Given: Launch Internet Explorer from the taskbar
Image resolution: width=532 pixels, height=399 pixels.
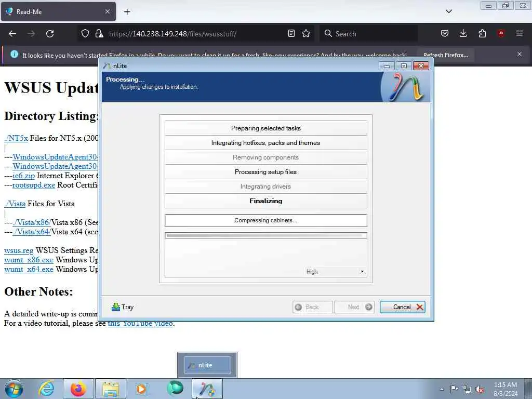Looking at the screenshot, I should coord(46,389).
